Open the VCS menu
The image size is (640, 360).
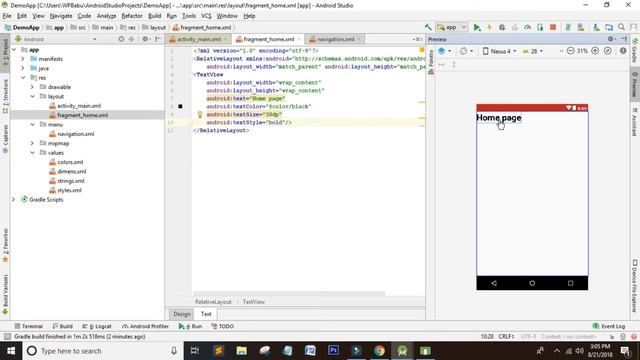[x=206, y=16]
